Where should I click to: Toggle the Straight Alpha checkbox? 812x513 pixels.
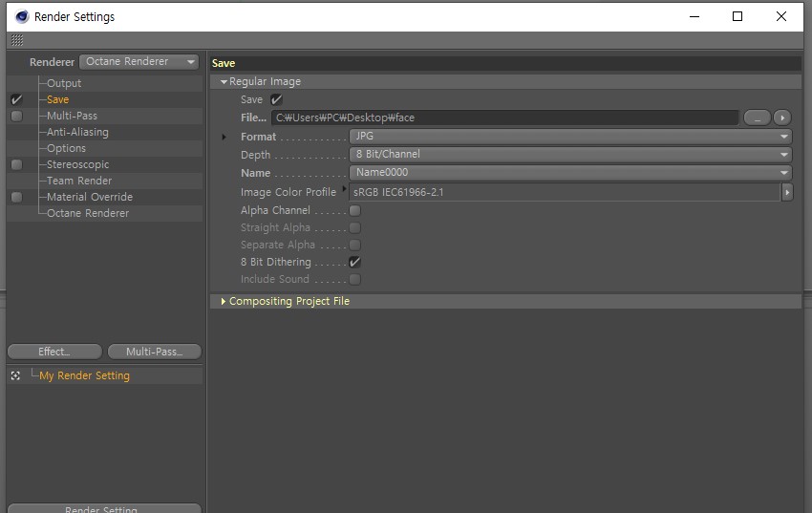[x=354, y=227]
